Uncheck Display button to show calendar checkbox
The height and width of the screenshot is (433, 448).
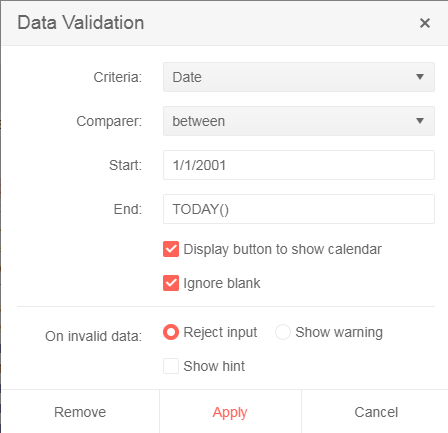click(171, 249)
